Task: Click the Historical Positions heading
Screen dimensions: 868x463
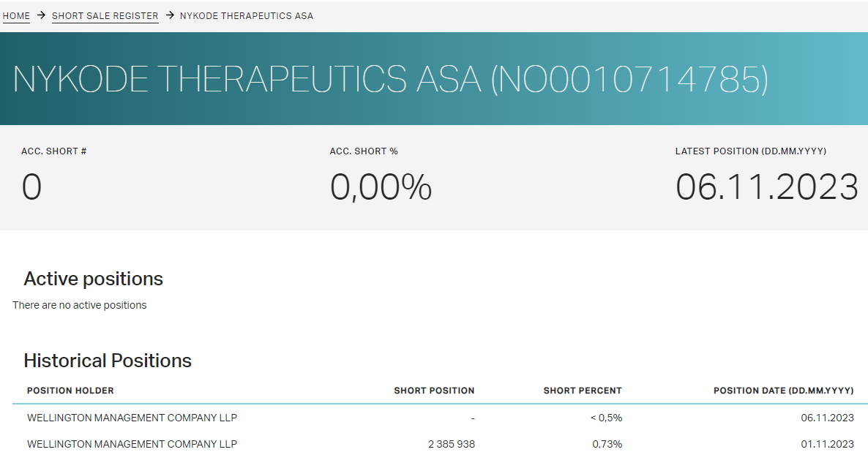Action: tap(108, 361)
